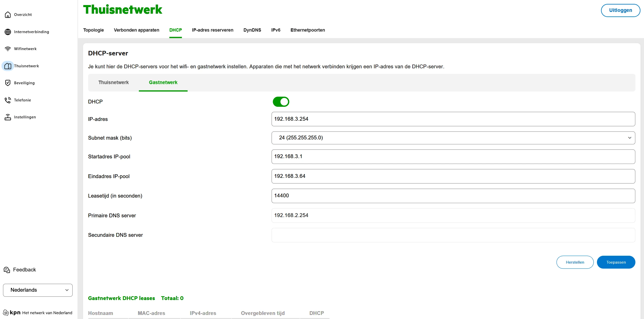The image size is (644, 319).
Task: Click the Overzicht home icon
Action: coord(8,15)
